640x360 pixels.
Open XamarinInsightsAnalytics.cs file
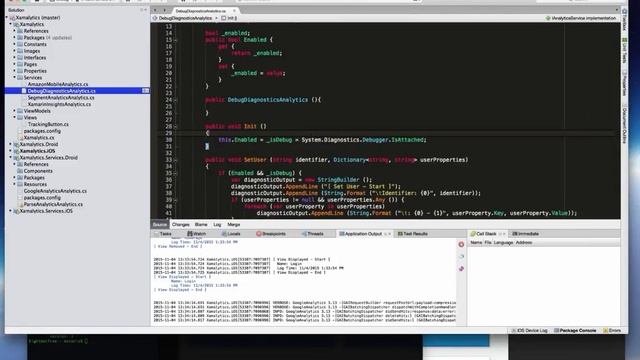pyautogui.click(x=59, y=104)
